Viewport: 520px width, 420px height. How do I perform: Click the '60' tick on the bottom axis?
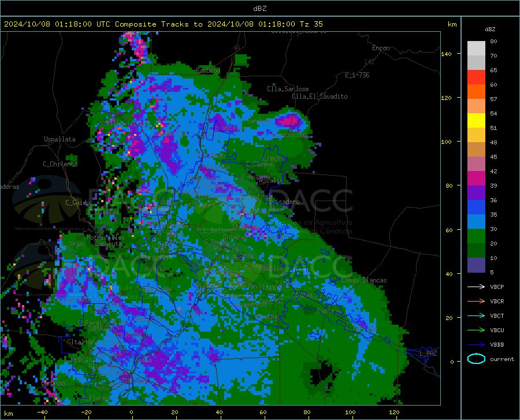coord(263,412)
